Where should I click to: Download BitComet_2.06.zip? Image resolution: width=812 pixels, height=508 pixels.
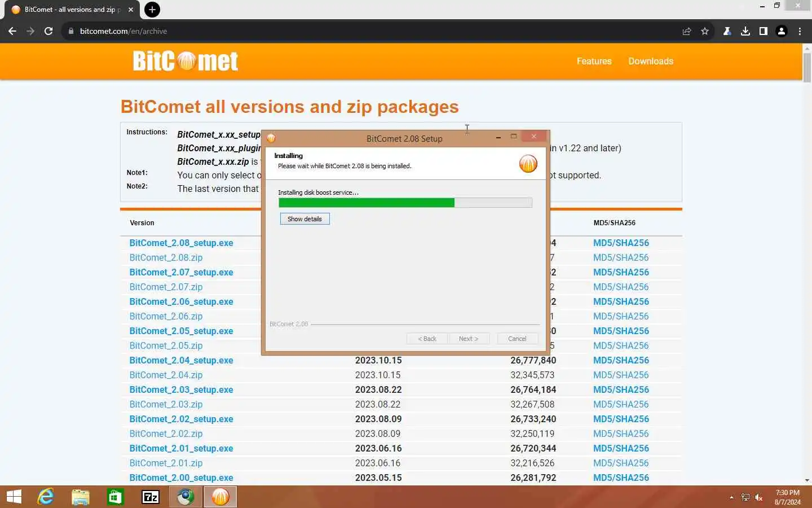click(x=166, y=316)
